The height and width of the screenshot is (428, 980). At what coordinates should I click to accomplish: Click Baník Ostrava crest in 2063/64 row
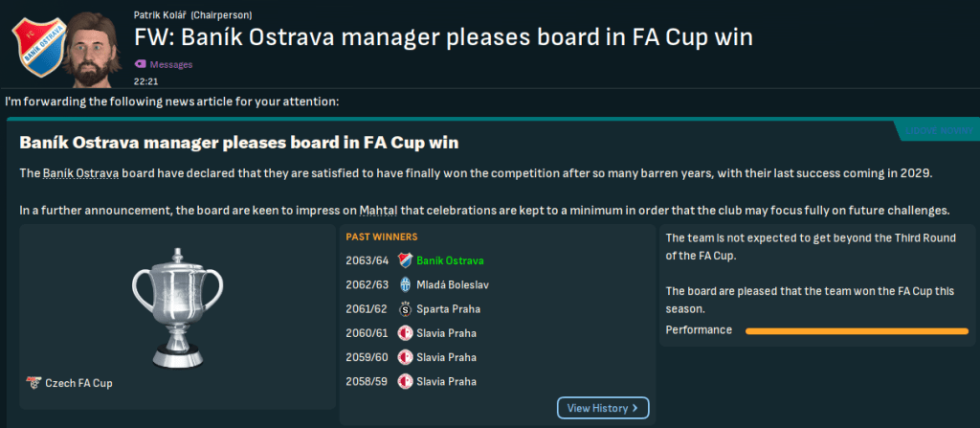[x=405, y=260]
